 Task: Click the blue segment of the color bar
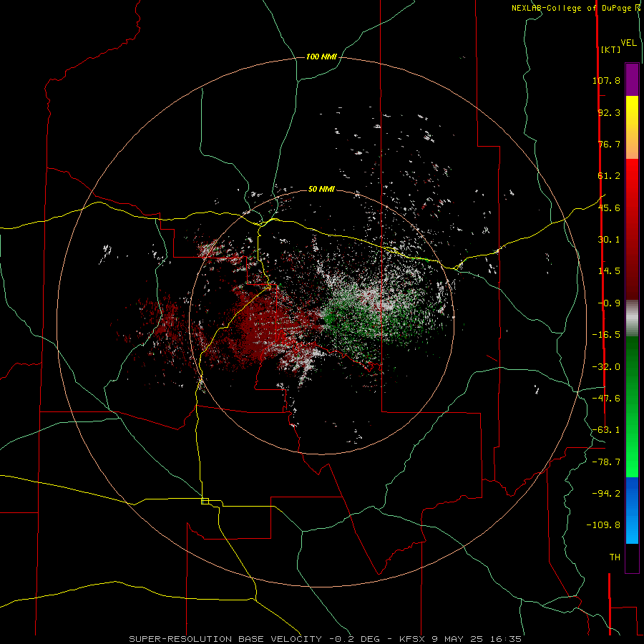632,510
